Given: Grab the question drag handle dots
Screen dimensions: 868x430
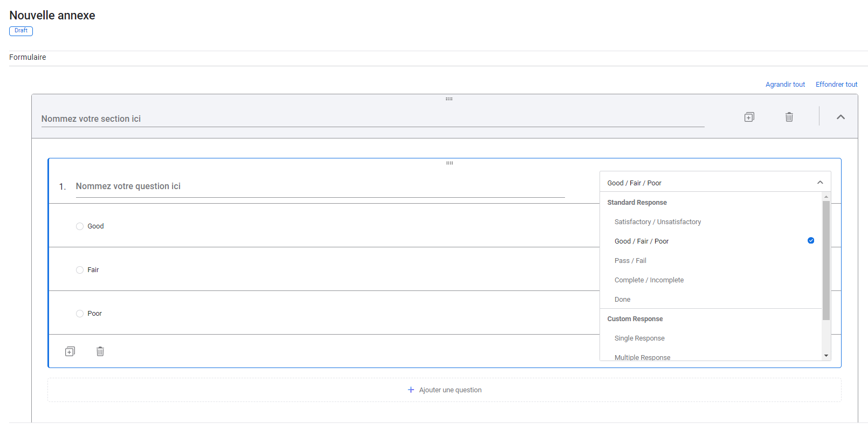Looking at the screenshot, I should pyautogui.click(x=449, y=163).
